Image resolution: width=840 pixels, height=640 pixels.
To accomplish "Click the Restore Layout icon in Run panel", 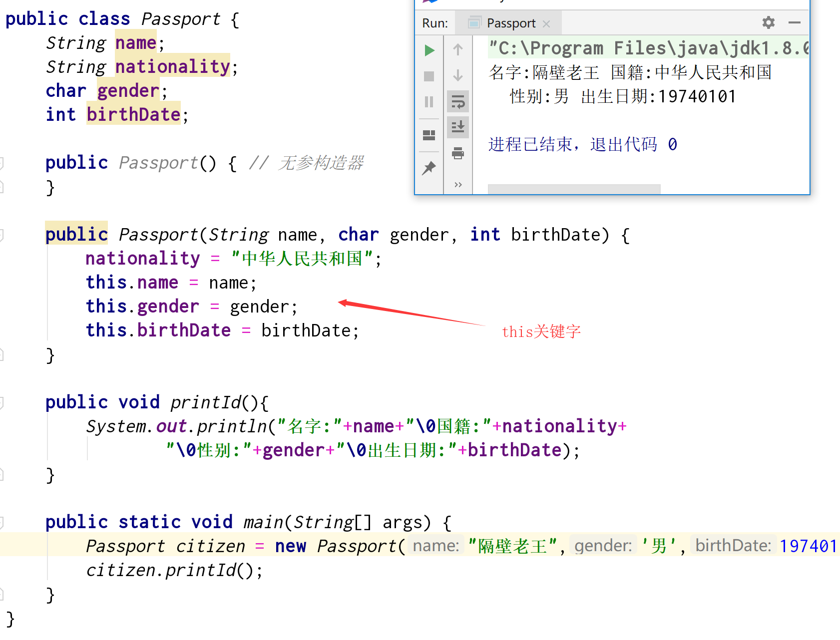I will coord(429,135).
